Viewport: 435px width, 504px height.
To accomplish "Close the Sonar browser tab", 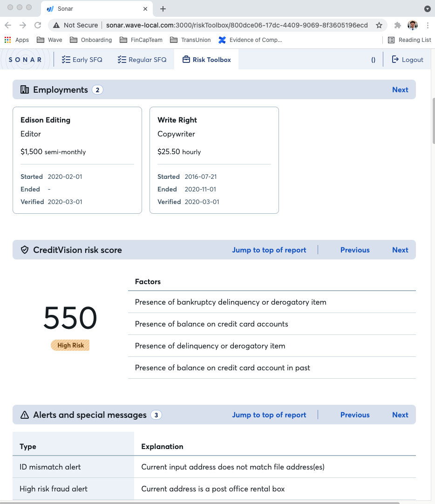I will [146, 9].
